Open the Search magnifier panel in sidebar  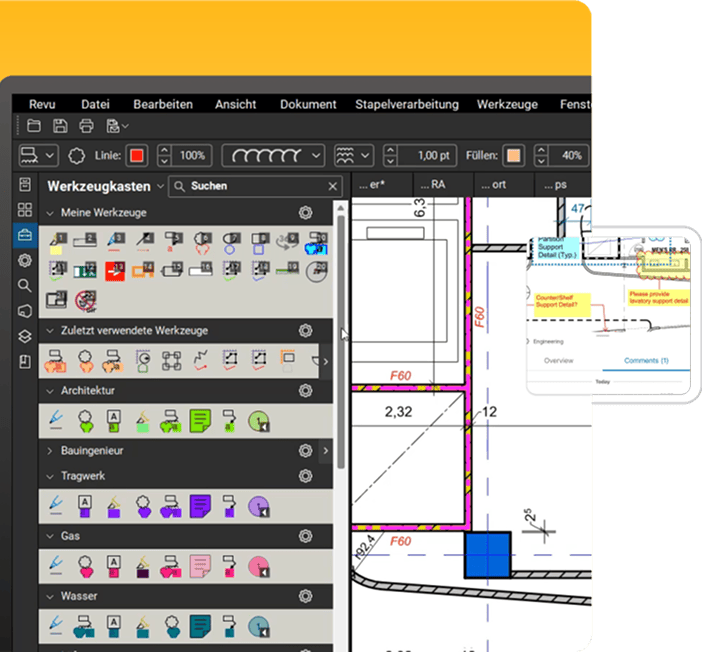25,285
